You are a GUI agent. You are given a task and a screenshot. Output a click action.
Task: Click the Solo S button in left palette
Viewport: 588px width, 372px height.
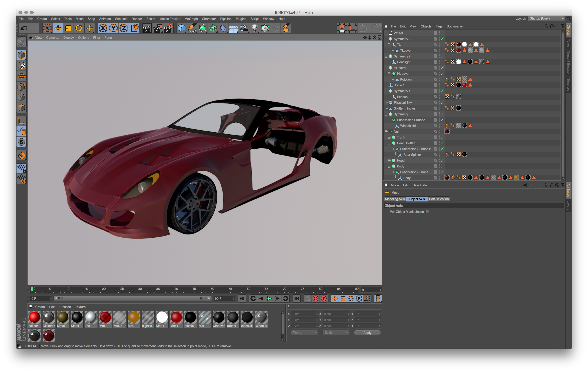(22, 142)
